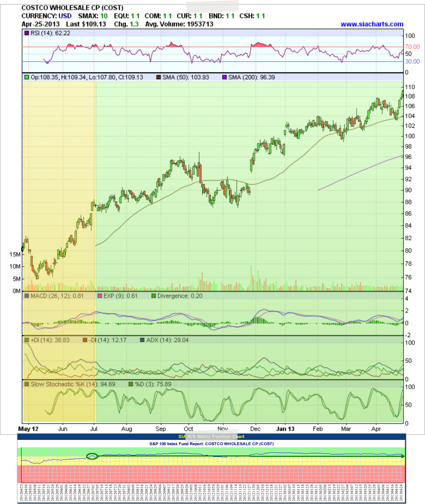Click the purple RSI (14) legend square

click(x=27, y=33)
